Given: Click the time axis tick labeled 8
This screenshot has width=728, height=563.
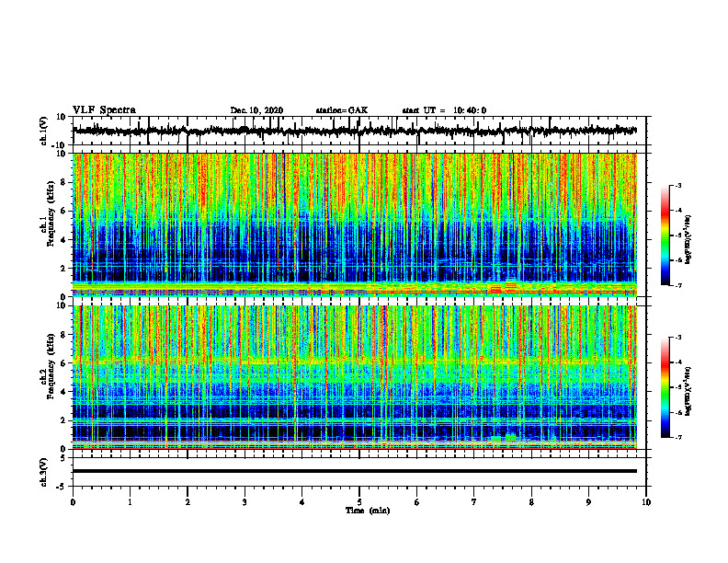Looking at the screenshot, I should 531,502.
